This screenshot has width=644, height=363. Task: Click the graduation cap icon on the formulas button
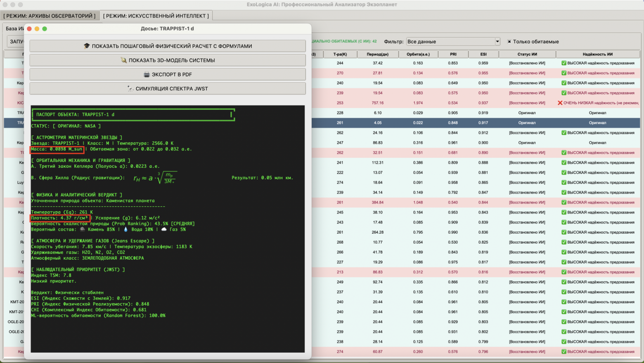pyautogui.click(x=86, y=46)
